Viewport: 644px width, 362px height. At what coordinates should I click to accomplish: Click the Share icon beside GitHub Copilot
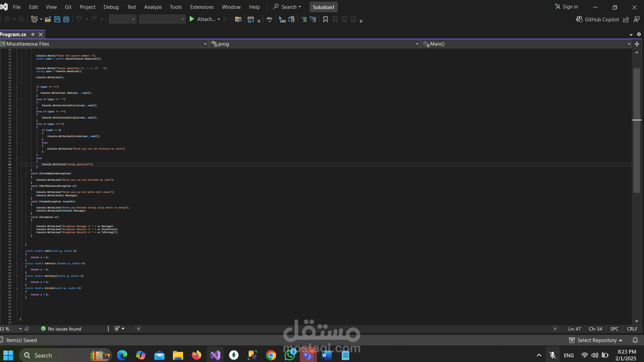click(x=626, y=19)
